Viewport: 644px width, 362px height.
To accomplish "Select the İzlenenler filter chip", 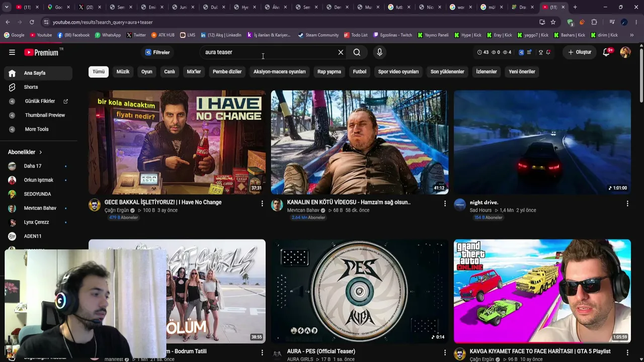I will pyautogui.click(x=487, y=71).
